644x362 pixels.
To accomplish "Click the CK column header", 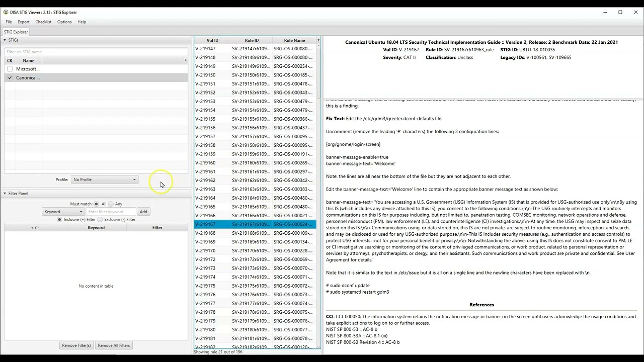I will 10,60.
